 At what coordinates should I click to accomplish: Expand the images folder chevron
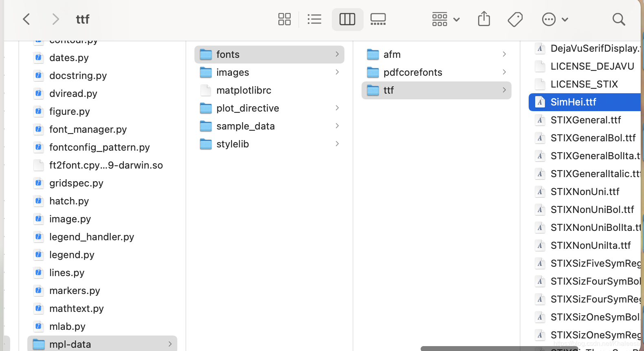(337, 72)
